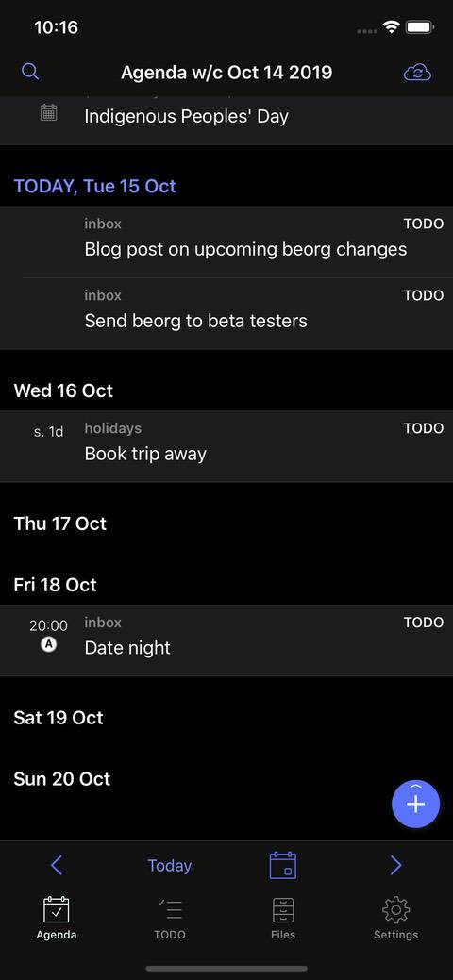Image resolution: width=453 pixels, height=980 pixels.
Task: Open the Date night agenda item
Action: [x=226, y=640]
